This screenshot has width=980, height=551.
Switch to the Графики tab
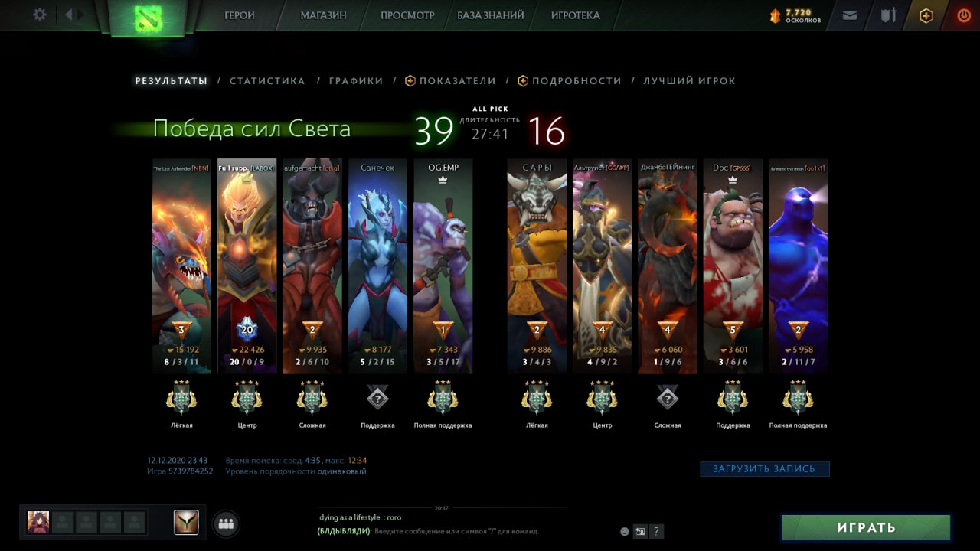[x=356, y=81]
